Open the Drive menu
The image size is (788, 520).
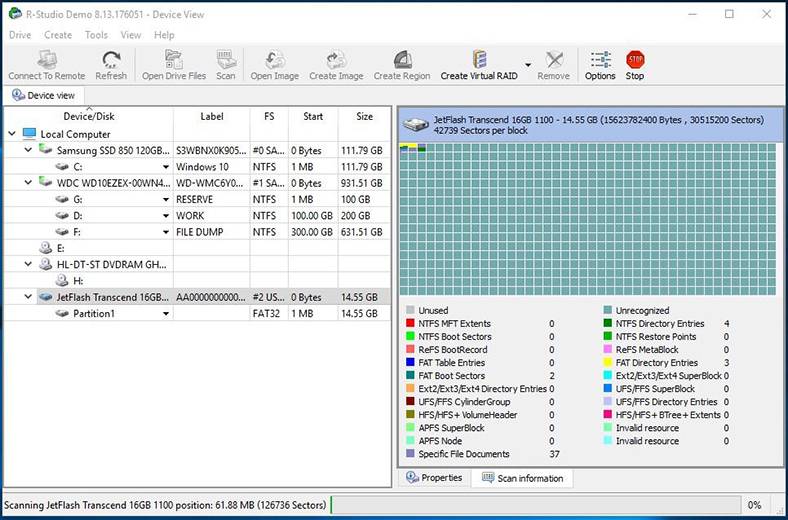tap(20, 35)
